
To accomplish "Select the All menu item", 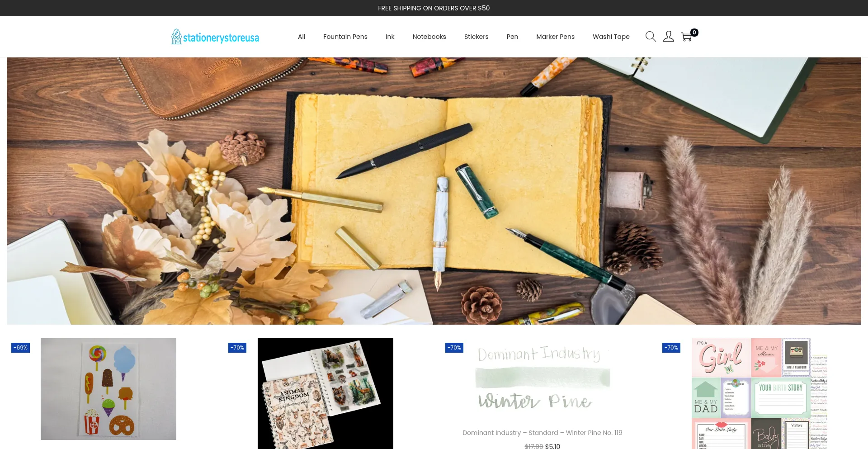I will point(302,37).
